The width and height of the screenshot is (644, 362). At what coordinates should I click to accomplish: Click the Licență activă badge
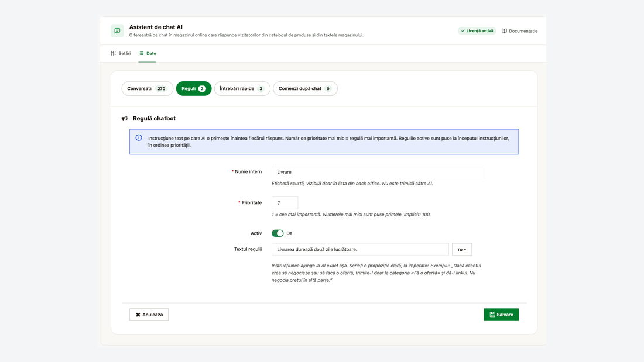click(x=477, y=31)
